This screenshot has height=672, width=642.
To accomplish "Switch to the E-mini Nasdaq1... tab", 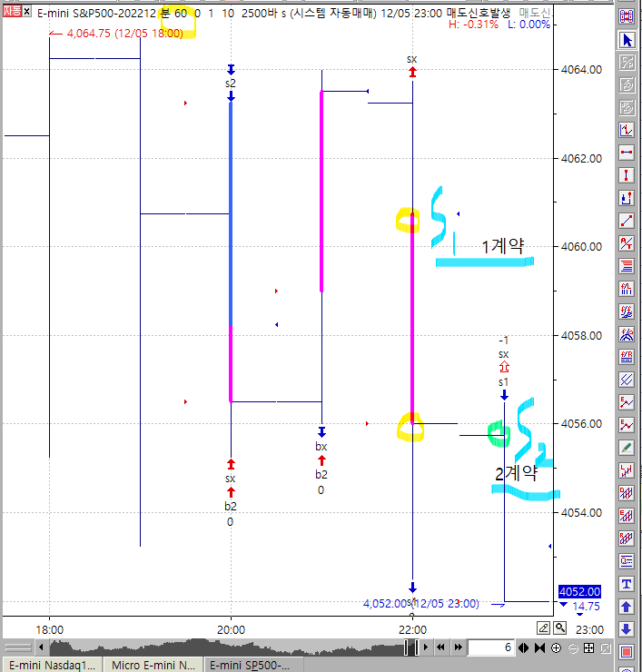I will coord(51,665).
